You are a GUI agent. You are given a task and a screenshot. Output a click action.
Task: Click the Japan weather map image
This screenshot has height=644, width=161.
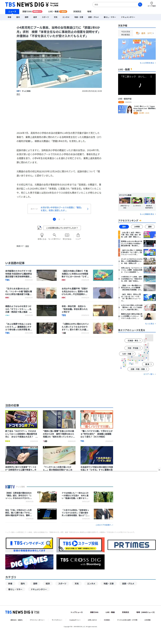(137, 49)
